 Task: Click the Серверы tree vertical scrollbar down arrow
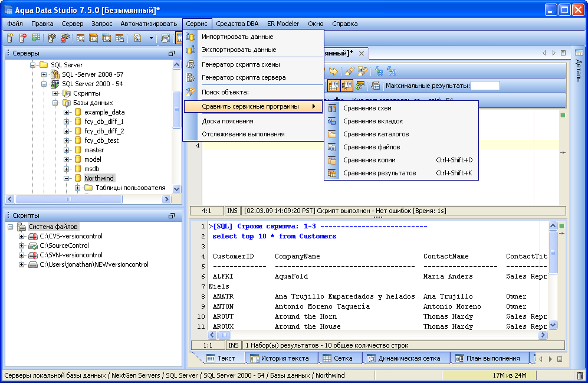pos(176,189)
